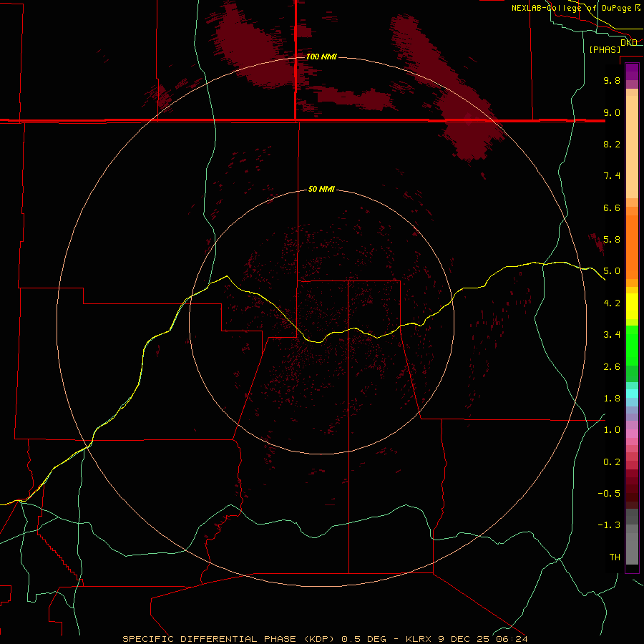644x644 pixels.
Task: Click the 5.8 scale value
Action: [612, 240]
